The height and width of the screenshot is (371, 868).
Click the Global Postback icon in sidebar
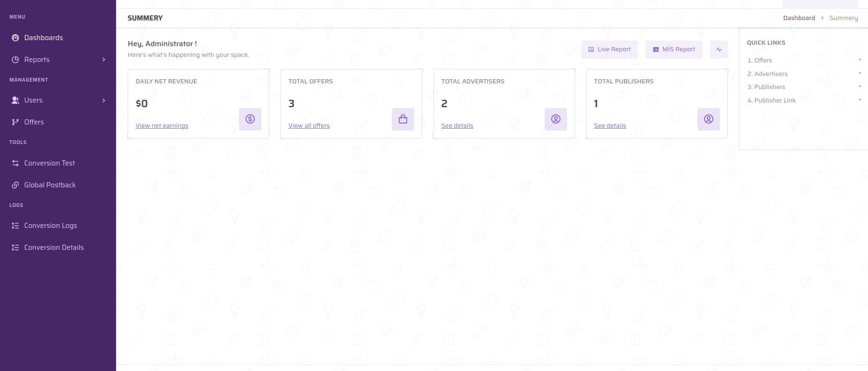coord(15,185)
